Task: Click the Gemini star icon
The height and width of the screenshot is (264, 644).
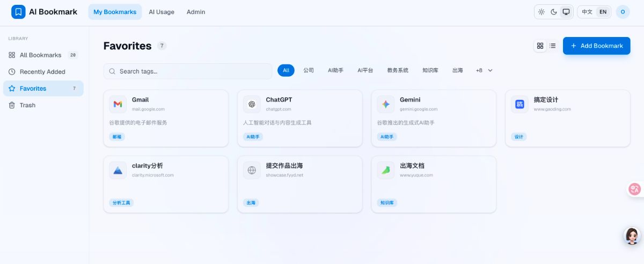Action: [x=385, y=104]
